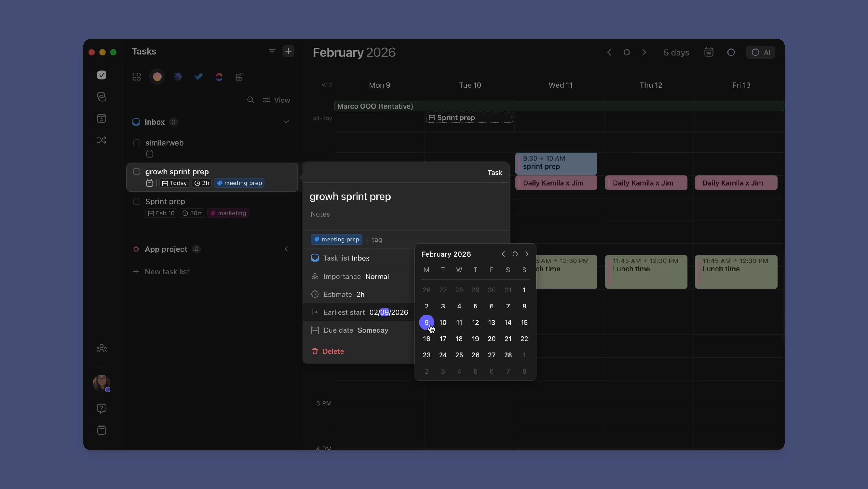Open the search icon in the task panel
Screen dimensions: 868x489
(x=251, y=100)
